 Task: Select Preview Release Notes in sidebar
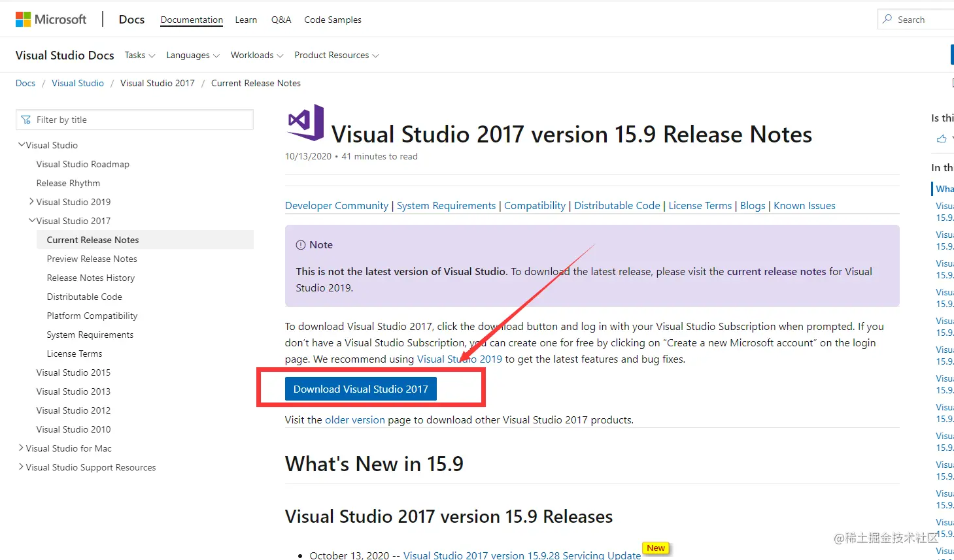pyautogui.click(x=92, y=259)
